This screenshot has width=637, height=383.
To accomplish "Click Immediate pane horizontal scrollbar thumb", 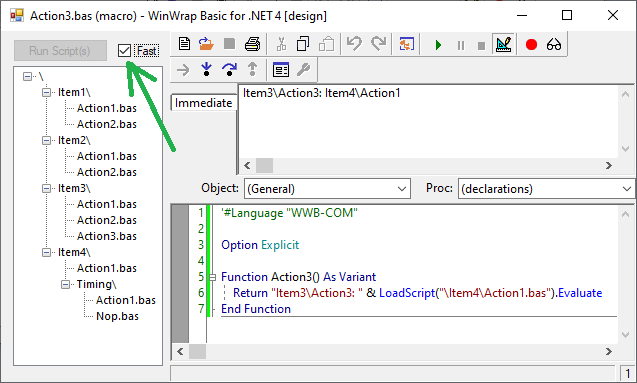I will (x=264, y=165).
